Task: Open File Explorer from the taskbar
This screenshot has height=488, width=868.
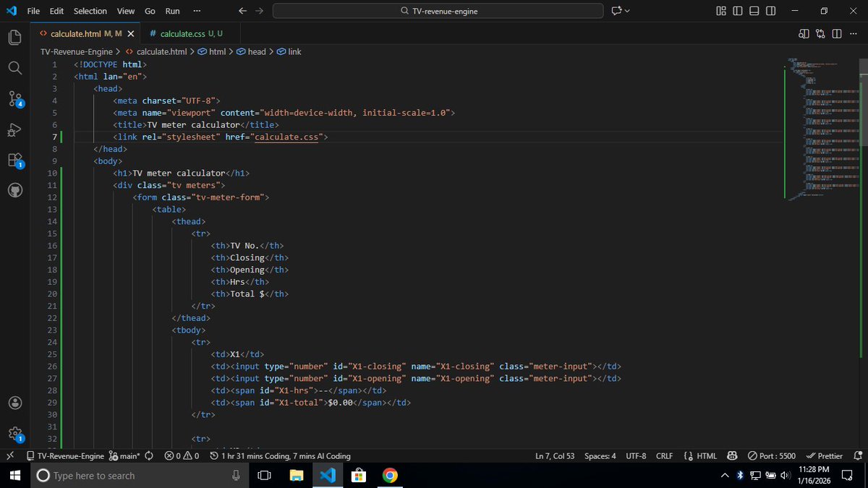Action: pos(296,475)
